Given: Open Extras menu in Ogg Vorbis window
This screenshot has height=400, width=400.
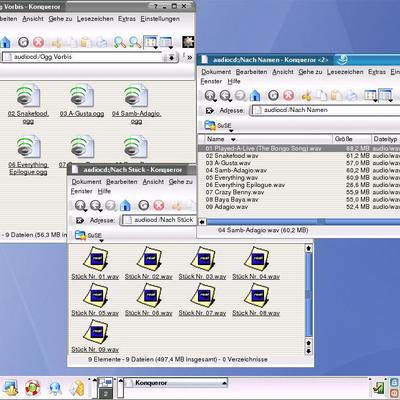Looking at the screenshot, I should coord(127,19).
